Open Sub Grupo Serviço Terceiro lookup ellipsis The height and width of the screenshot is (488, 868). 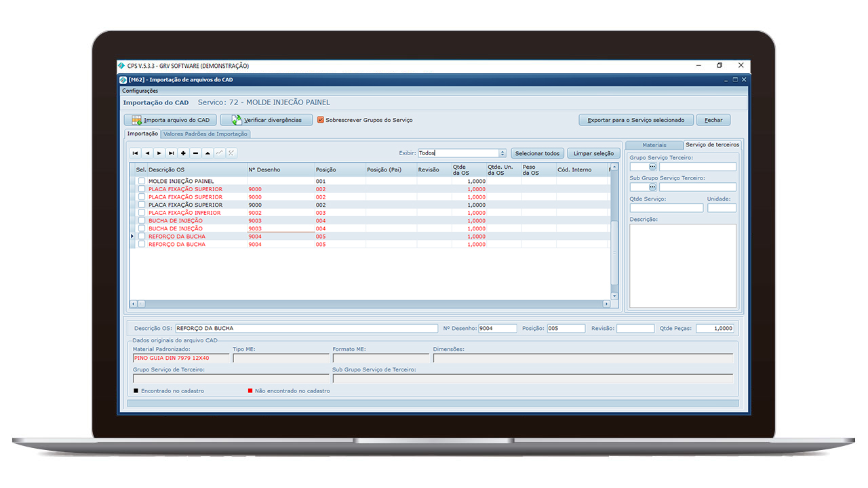652,187
